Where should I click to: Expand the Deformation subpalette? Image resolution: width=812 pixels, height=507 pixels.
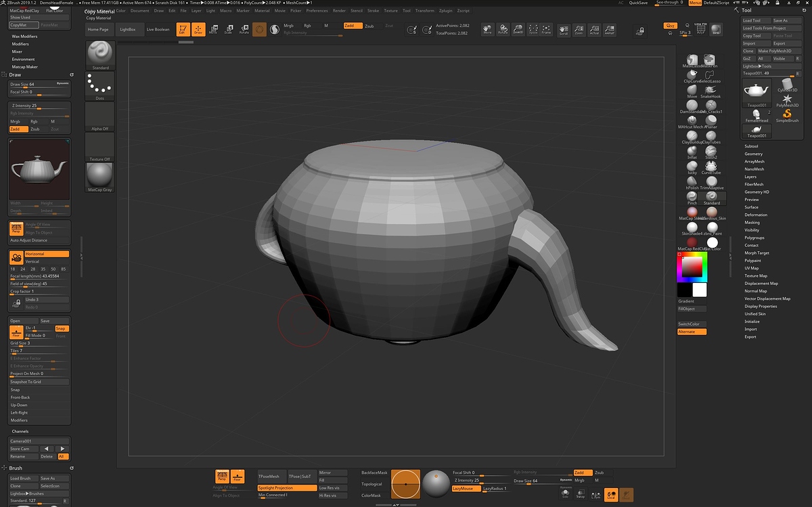(756, 215)
